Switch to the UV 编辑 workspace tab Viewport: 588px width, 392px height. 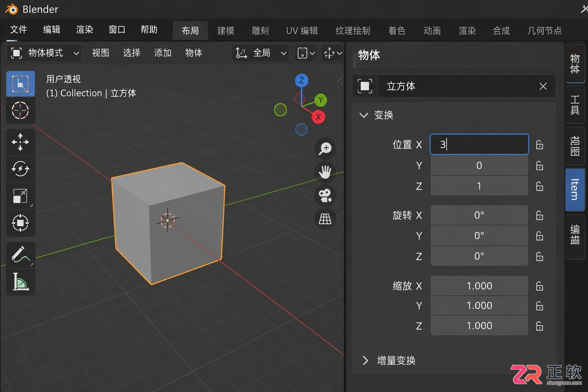[302, 31]
